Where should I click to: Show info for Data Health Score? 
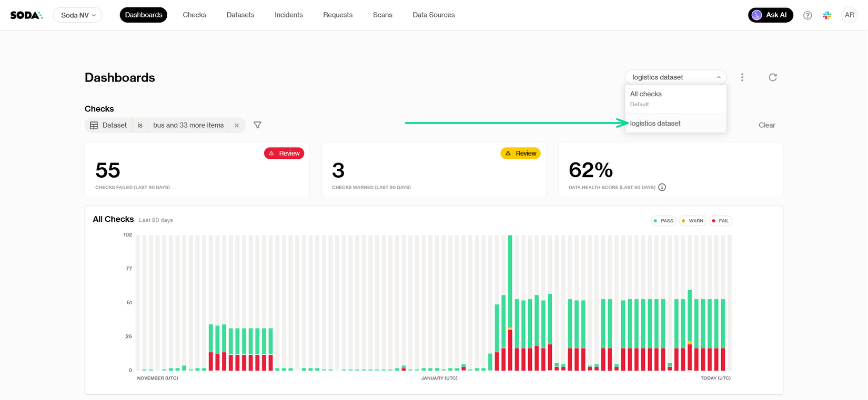coord(662,187)
